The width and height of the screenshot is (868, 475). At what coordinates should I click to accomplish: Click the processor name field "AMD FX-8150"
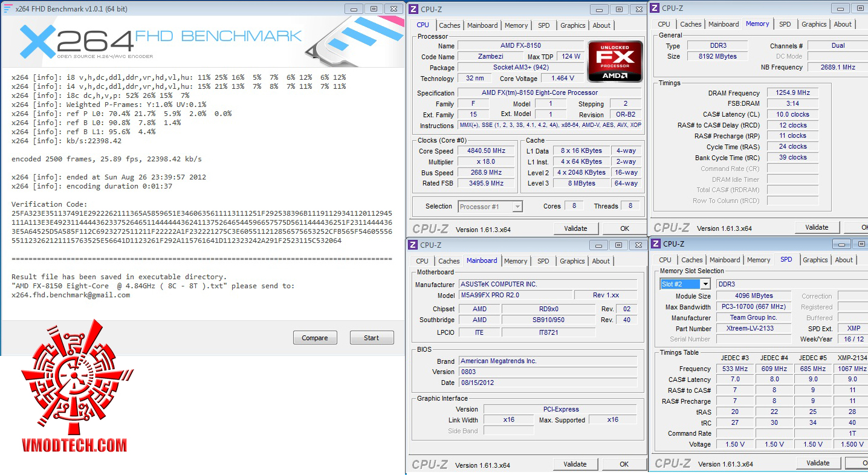[x=520, y=46]
